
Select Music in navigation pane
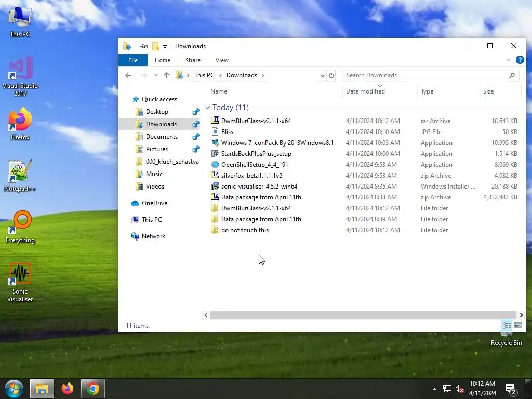click(x=154, y=174)
